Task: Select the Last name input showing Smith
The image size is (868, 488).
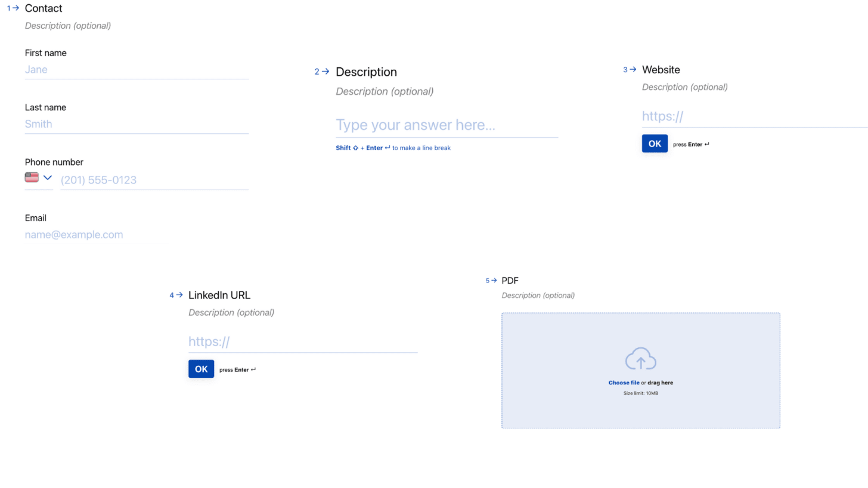Action: point(137,124)
